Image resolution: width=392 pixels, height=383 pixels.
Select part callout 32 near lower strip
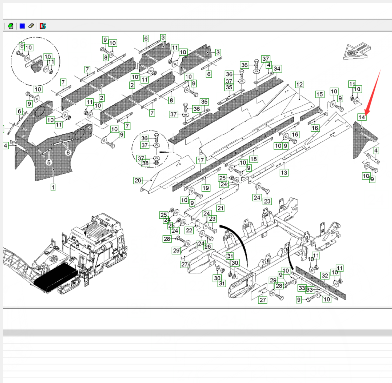(325, 276)
